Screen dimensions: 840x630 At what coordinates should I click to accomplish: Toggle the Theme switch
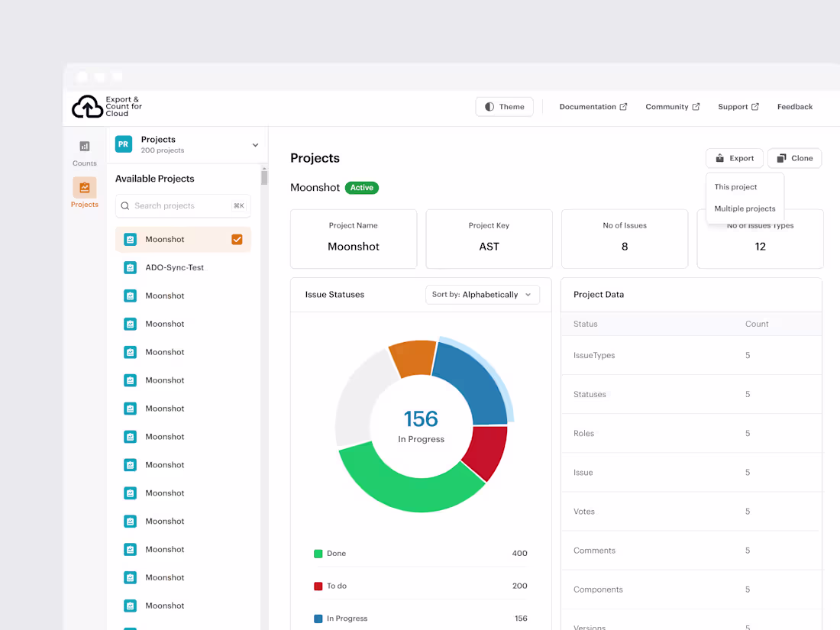(504, 106)
